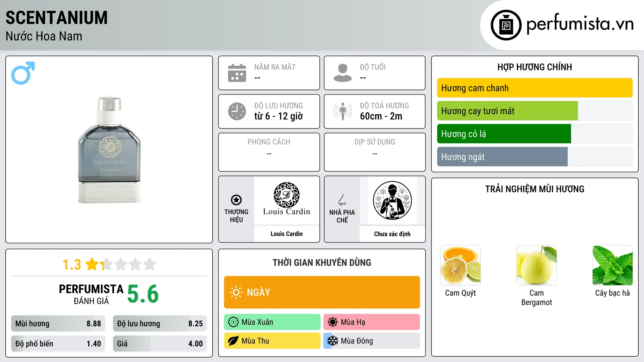Open the Cây bạc hà note image
The width and height of the screenshot is (644, 362).
[x=613, y=265]
